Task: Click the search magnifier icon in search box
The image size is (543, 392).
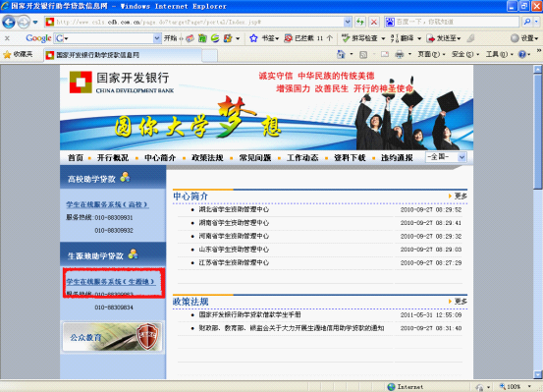Action: click(x=527, y=22)
